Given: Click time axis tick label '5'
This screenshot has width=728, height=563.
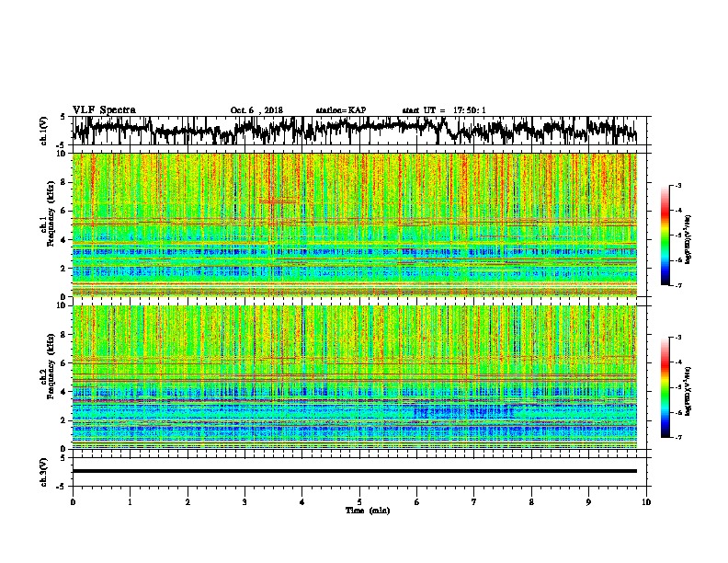Looking at the screenshot, I should (359, 502).
